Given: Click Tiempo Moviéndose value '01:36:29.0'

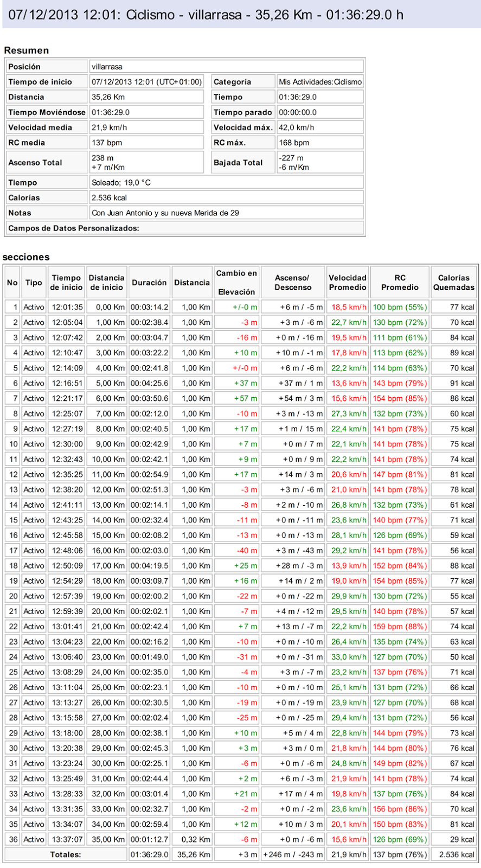Looking at the screenshot, I should point(110,112).
